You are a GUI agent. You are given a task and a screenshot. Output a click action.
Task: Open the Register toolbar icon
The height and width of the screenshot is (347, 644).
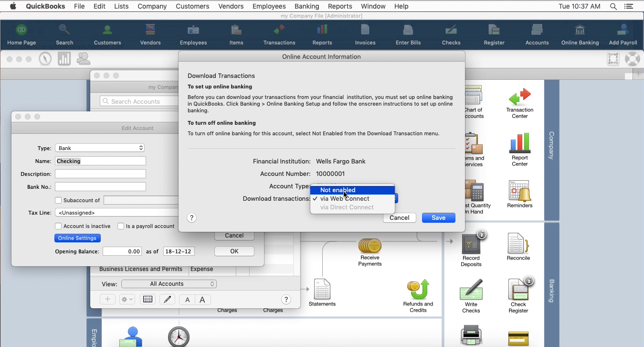click(494, 34)
